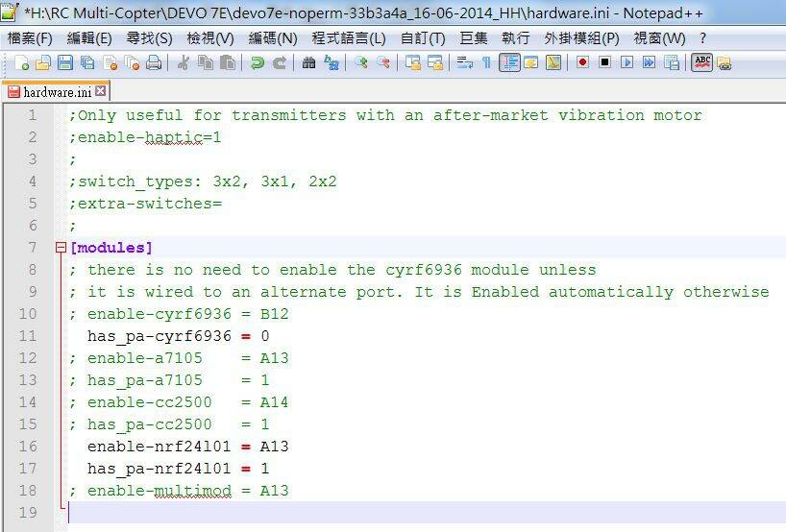Open the Replace dialog icon
The image size is (786, 532).
332,62
